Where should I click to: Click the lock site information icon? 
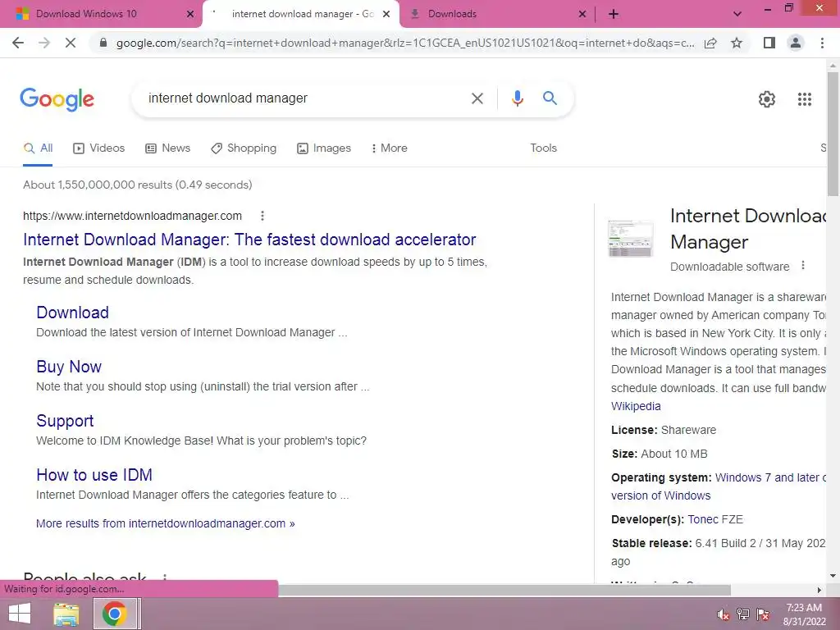pyautogui.click(x=103, y=43)
